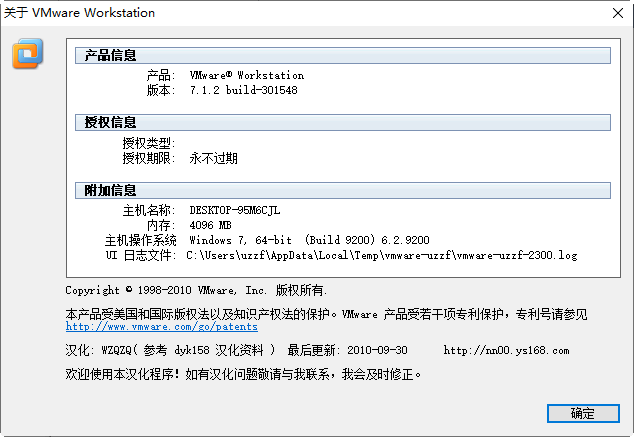
Task: Click the 欢迎使用本汉化程序 message line
Action: click(243, 374)
